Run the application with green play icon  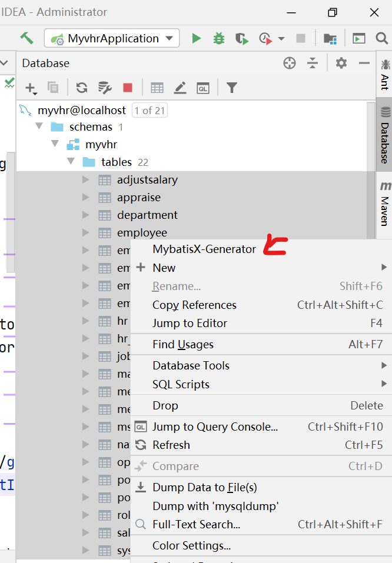(x=196, y=38)
